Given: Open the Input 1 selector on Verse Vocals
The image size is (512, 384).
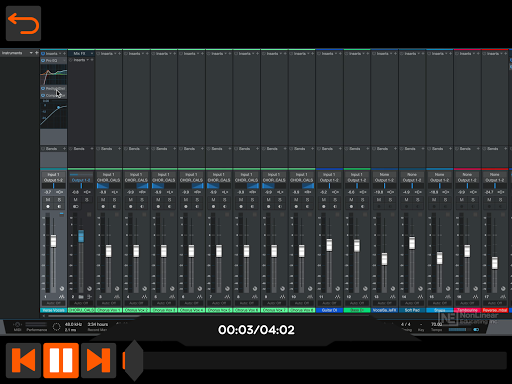Looking at the screenshot, I should click(x=53, y=174).
